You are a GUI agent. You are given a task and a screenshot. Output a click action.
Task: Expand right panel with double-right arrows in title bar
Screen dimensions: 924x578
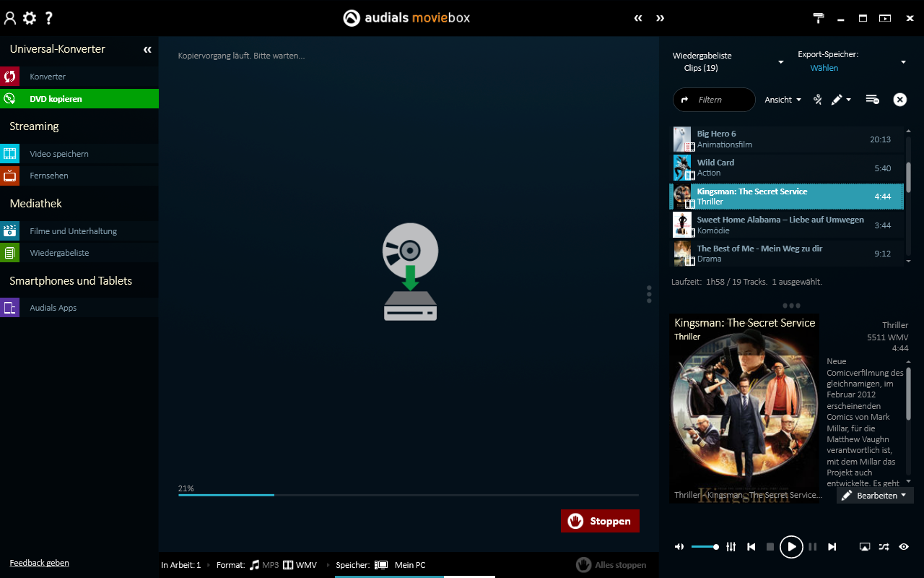[660, 18]
